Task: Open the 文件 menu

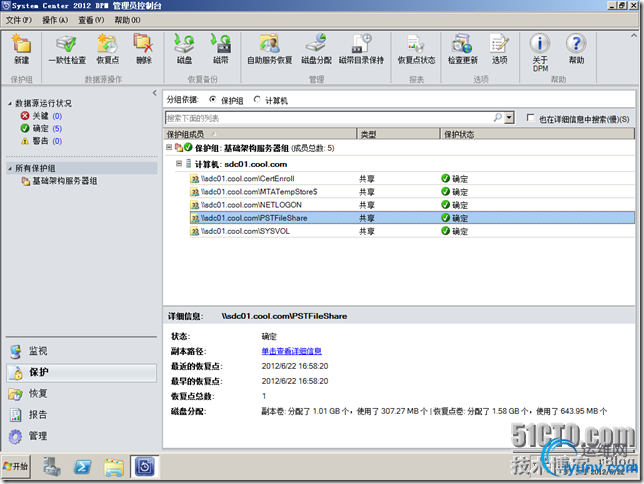Action: click(18, 20)
